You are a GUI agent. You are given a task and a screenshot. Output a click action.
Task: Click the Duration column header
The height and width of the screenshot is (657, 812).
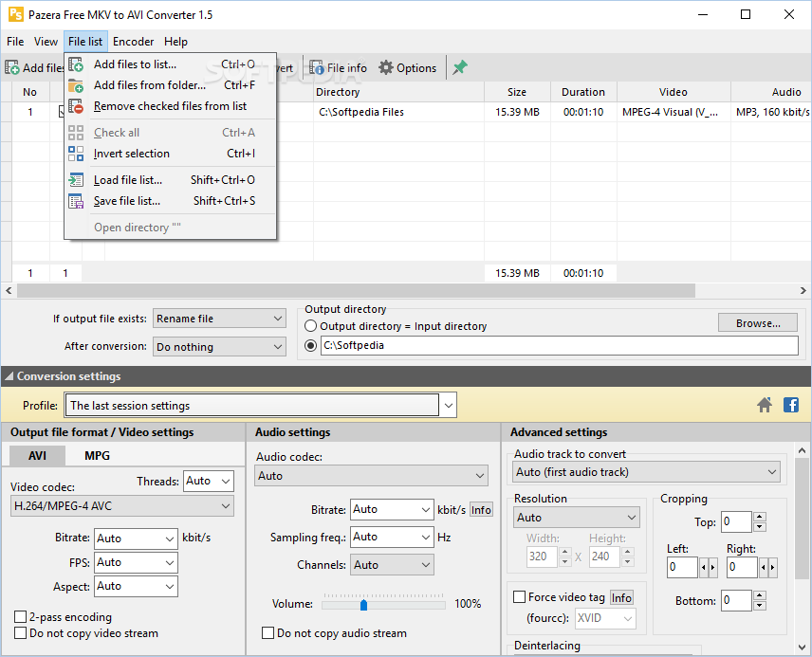(583, 92)
